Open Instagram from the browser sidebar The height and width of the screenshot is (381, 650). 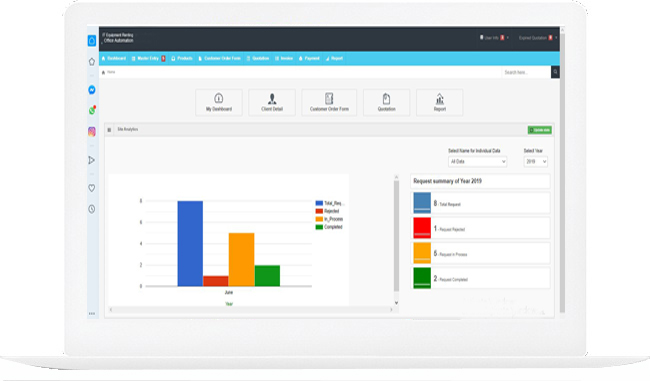coord(92,132)
